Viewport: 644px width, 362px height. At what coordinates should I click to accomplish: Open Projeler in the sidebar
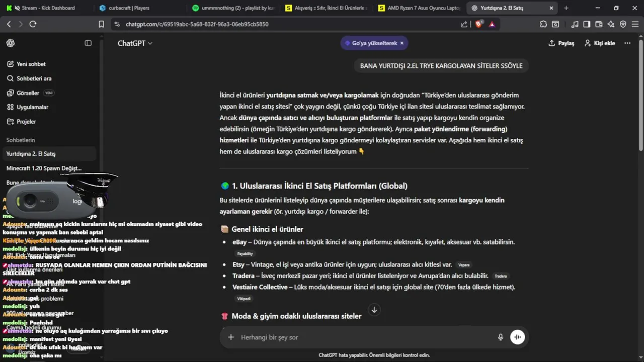[49, 122]
